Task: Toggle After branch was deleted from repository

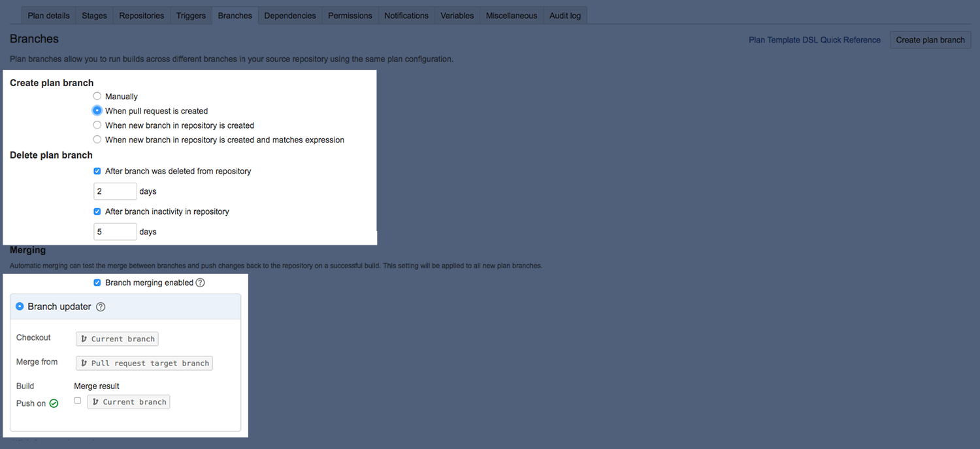Action: point(97,171)
